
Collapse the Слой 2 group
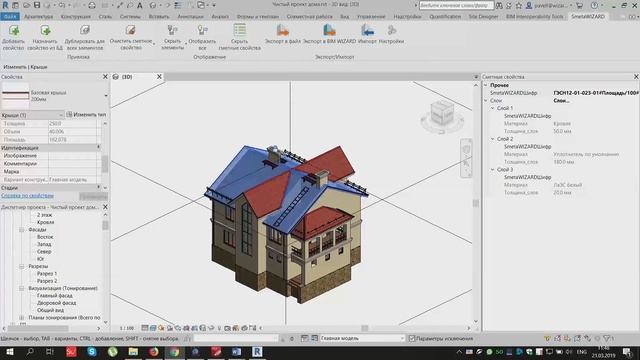point(492,139)
